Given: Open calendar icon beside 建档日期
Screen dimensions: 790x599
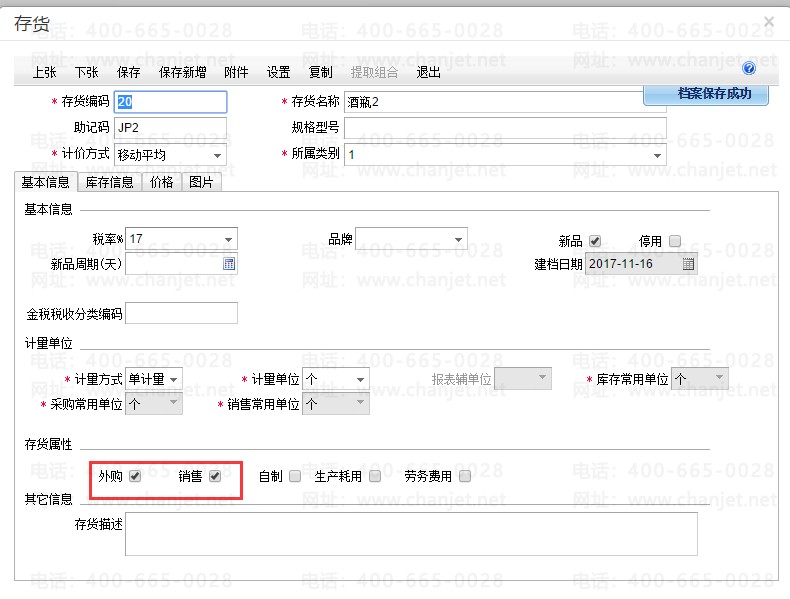Looking at the screenshot, I should [688, 263].
